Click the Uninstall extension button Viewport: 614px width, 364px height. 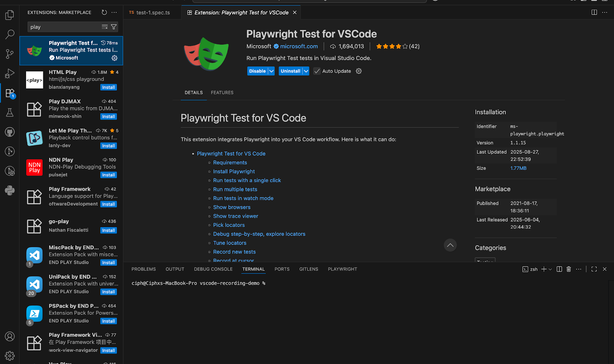tap(290, 71)
